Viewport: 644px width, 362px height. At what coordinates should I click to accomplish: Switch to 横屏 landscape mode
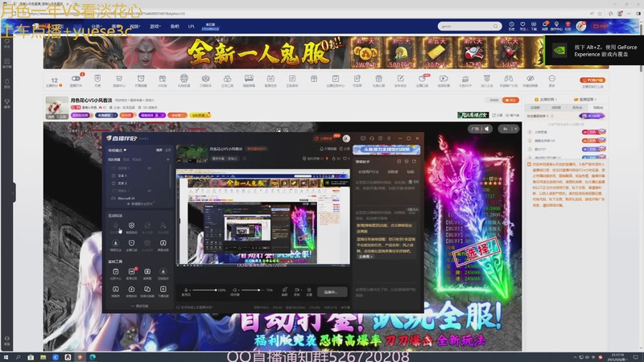[159, 150]
